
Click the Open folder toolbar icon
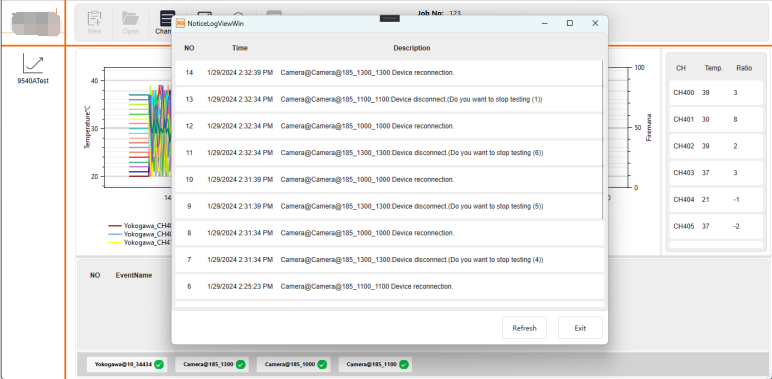coord(130,22)
